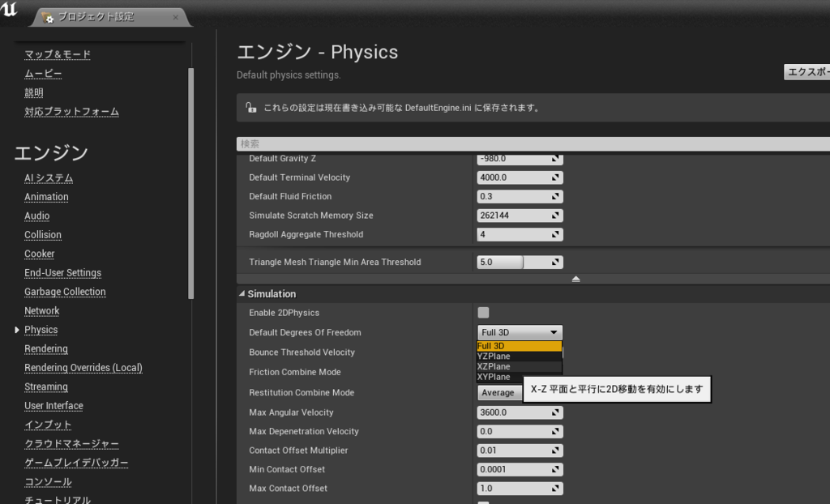This screenshot has height=504, width=830.
Task: Select YZPlane option in dropdown list
Action: tap(520, 357)
